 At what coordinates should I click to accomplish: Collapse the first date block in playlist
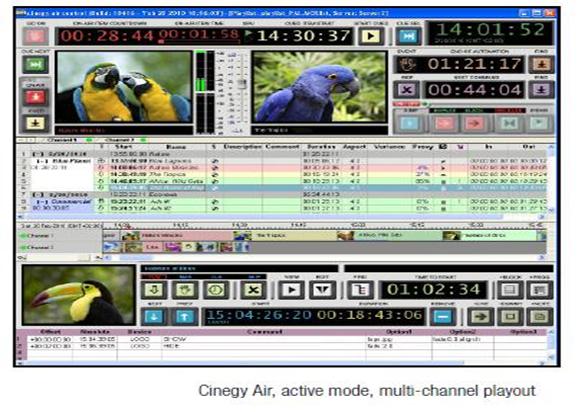pyautogui.click(x=38, y=154)
